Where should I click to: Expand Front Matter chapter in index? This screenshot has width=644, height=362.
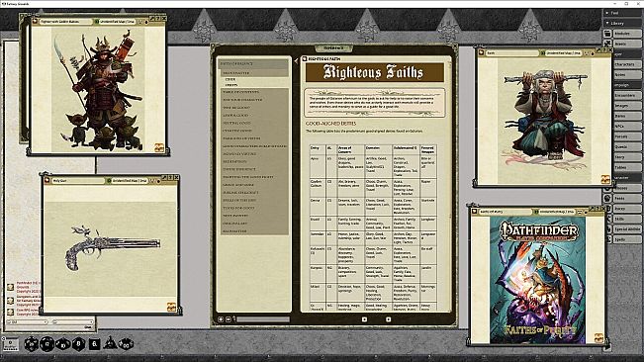(x=254, y=72)
